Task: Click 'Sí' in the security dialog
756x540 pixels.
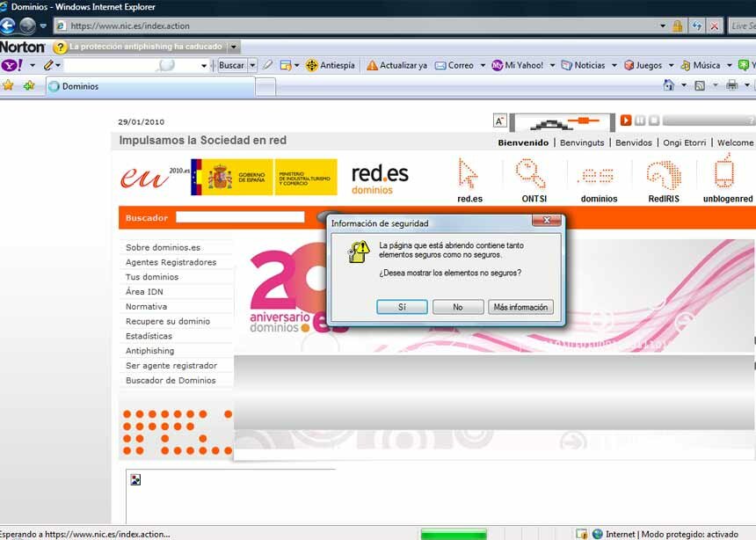Action: tap(402, 307)
